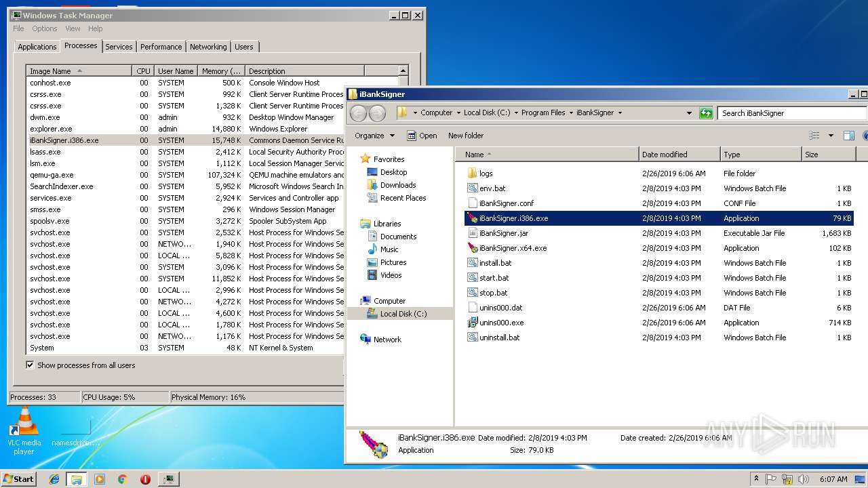Open Windows Media Player taskbar icon
Viewport: 868px width, 488px height.
click(100, 479)
